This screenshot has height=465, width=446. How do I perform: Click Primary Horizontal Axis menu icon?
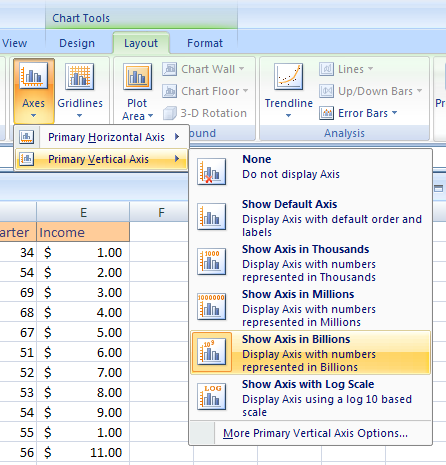(27, 137)
